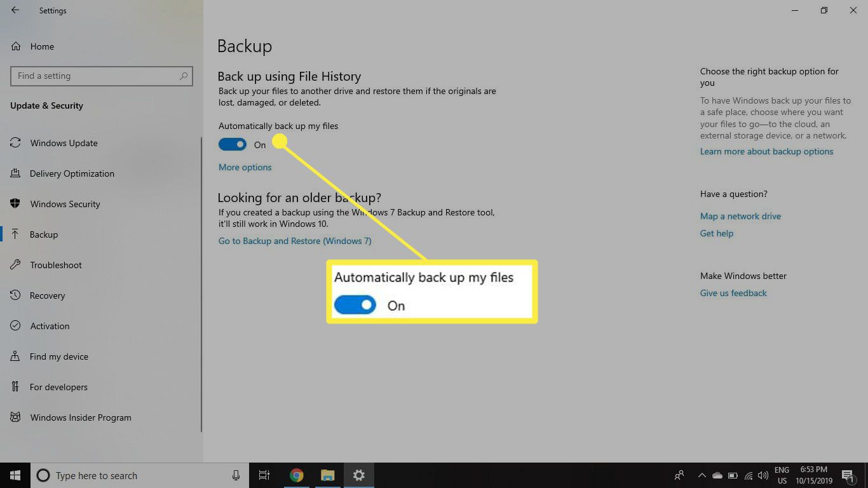Click the taskbar clock showing 6:53 PM

(x=815, y=475)
